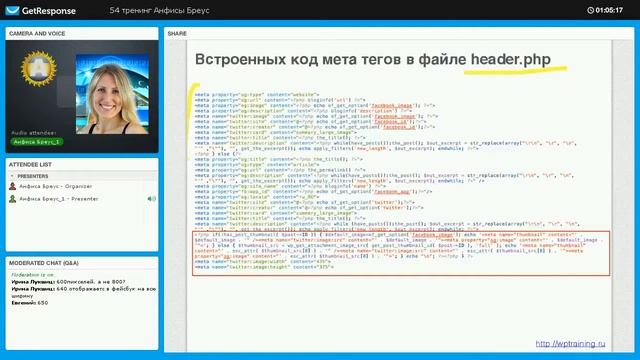Click the gold sun badge avatar
Screen dimensions: 640x360
pyautogui.click(x=38, y=68)
